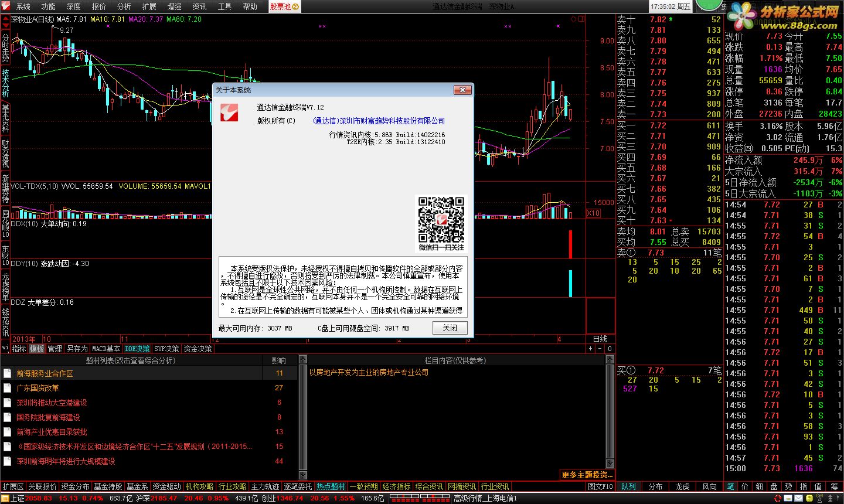Click the red diamond marker at chart top-right
This screenshot has width=844, height=504.
573,19
